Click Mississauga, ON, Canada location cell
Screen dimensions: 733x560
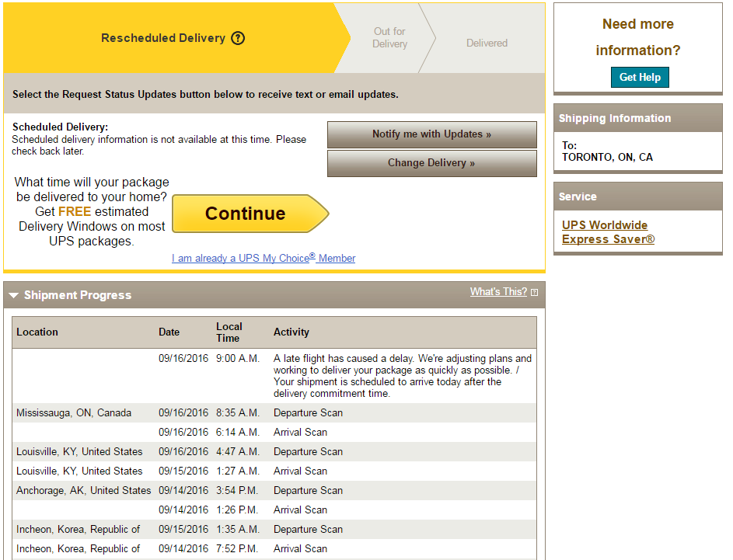74,413
